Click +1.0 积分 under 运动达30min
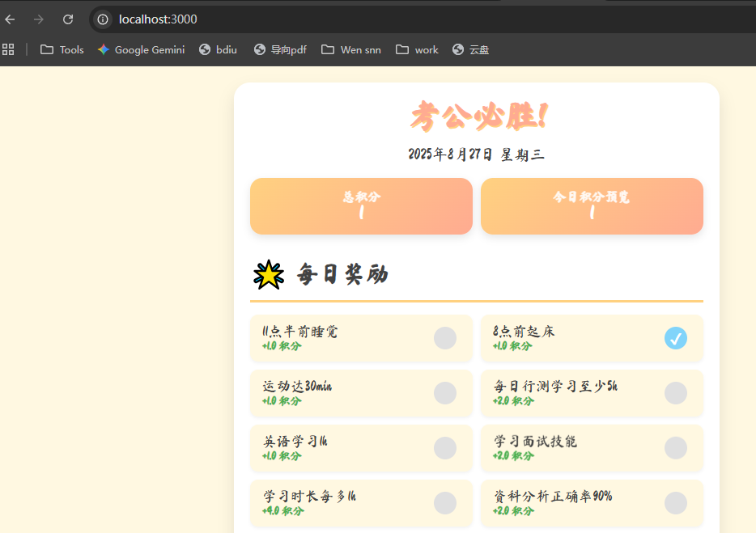The width and height of the screenshot is (756, 533). [282, 401]
